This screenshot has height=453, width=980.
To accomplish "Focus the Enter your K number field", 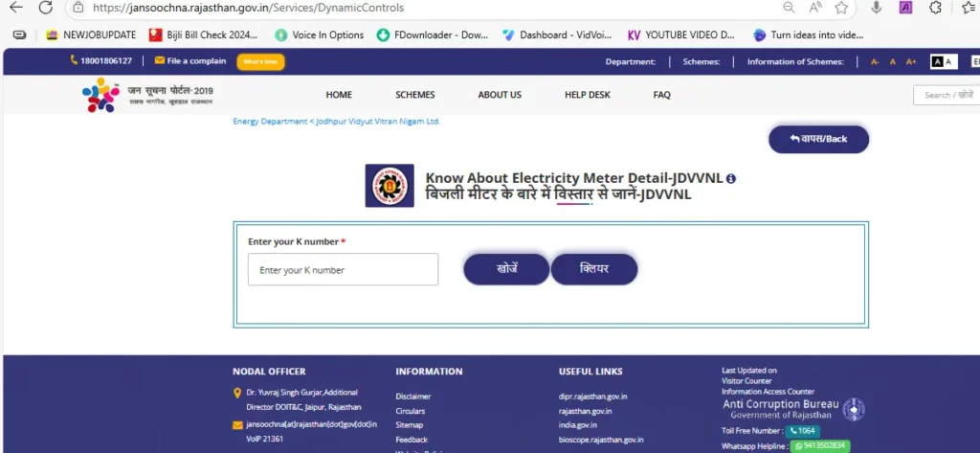I will click(343, 270).
